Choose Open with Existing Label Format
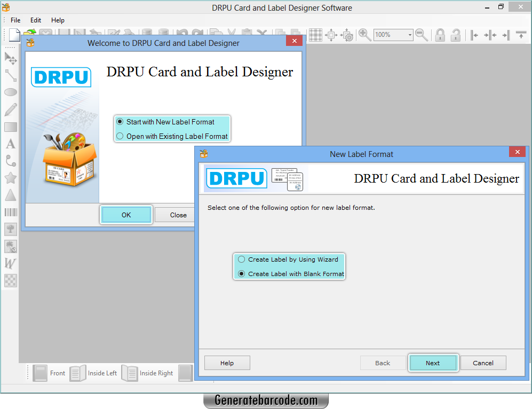The image size is (532, 409). (x=172, y=136)
